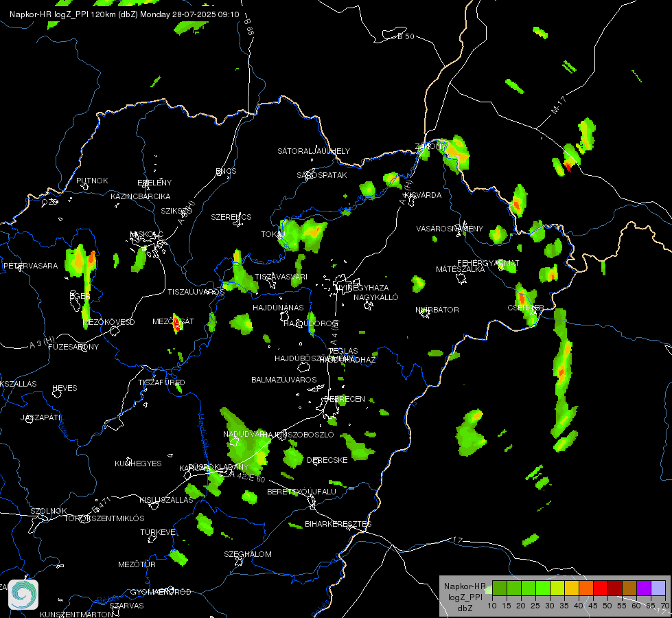Viewport: 672px width, 618px height.
Task: Click the TÜRKEVE town label
Action: [158, 532]
